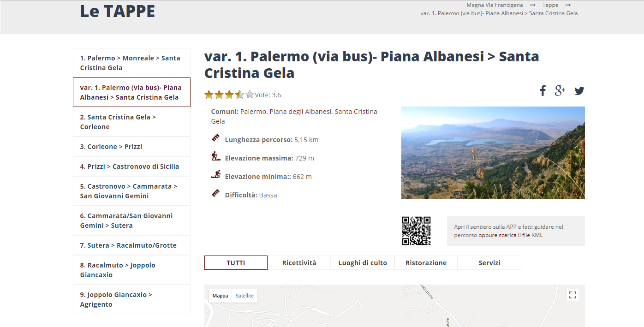Click the Elevazione minima hiker icon
The image size is (644, 327).
coord(215,174)
